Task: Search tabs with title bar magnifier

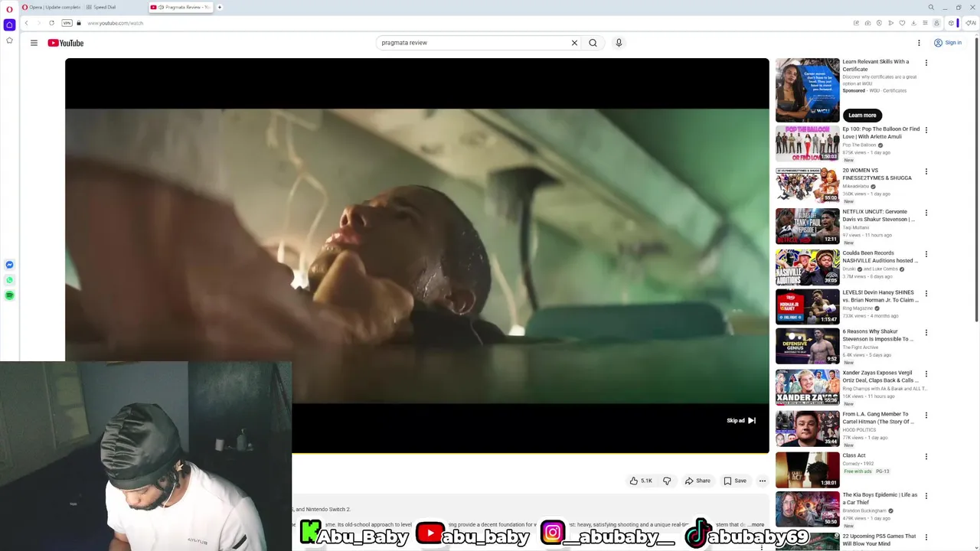Action: click(x=931, y=7)
